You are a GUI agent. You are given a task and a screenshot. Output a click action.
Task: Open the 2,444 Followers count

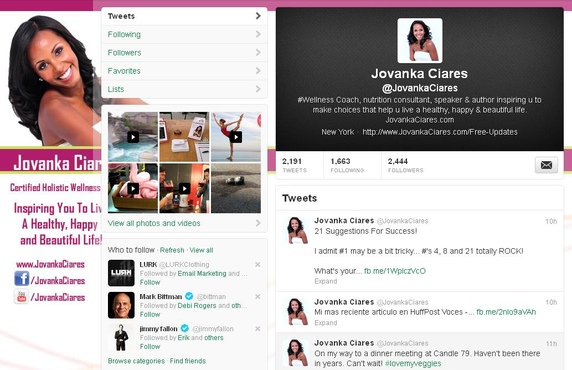[x=405, y=165]
